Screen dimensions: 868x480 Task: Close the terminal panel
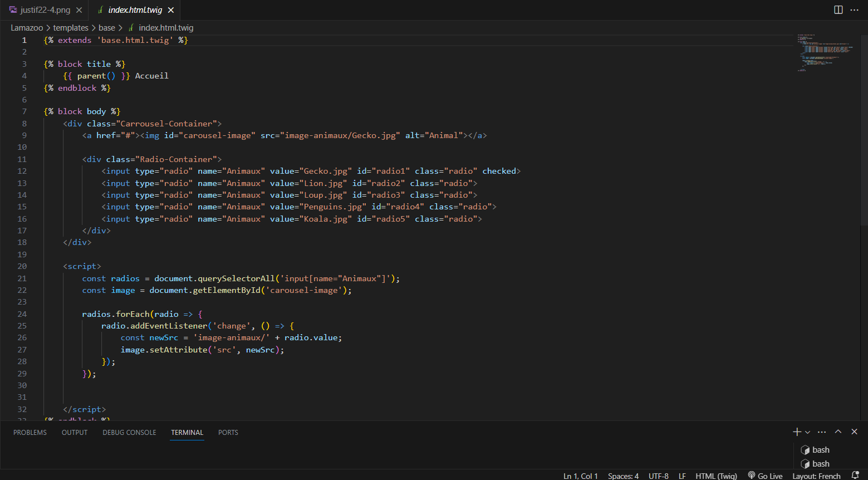(855, 432)
